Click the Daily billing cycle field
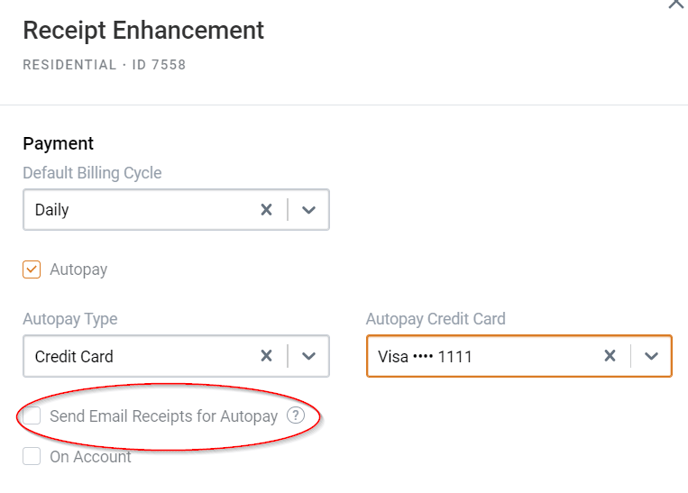 [x=176, y=210]
